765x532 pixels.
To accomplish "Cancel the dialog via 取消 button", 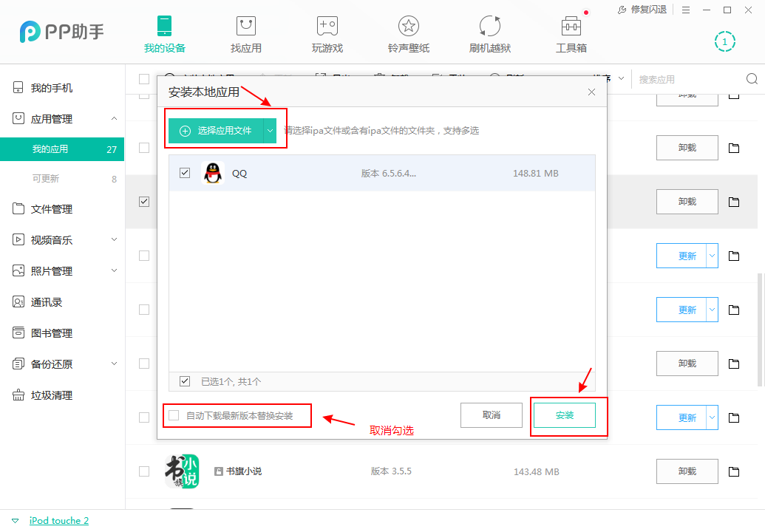I will click(491, 415).
